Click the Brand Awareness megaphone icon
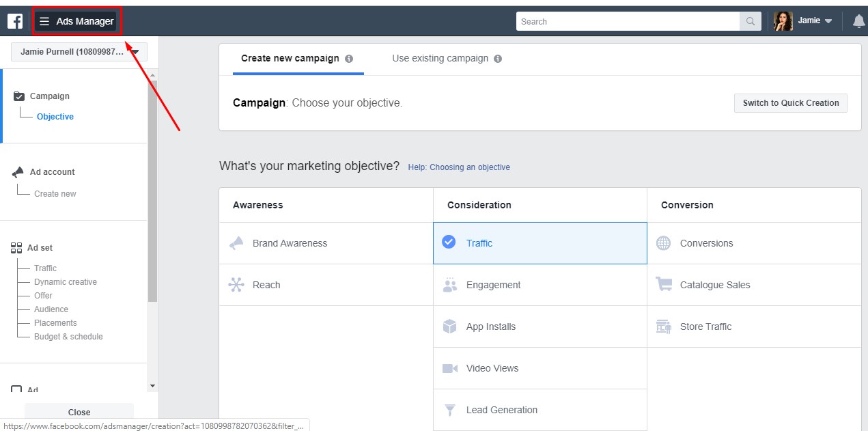Image resolution: width=868 pixels, height=431 pixels. pyautogui.click(x=236, y=243)
